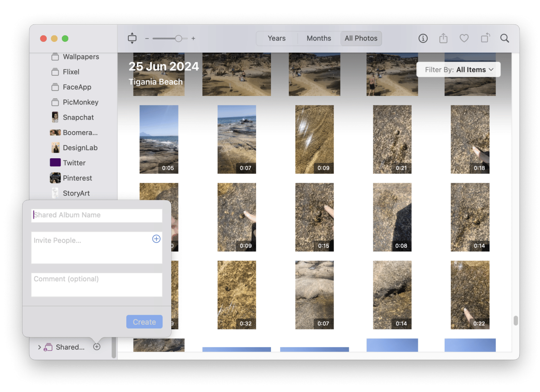Open the Filter By All Items dropdown

coord(458,70)
